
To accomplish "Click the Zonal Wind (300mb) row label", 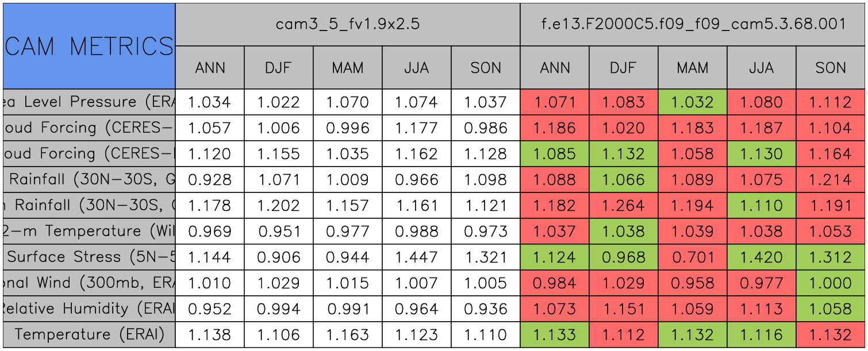I will tap(89, 283).
